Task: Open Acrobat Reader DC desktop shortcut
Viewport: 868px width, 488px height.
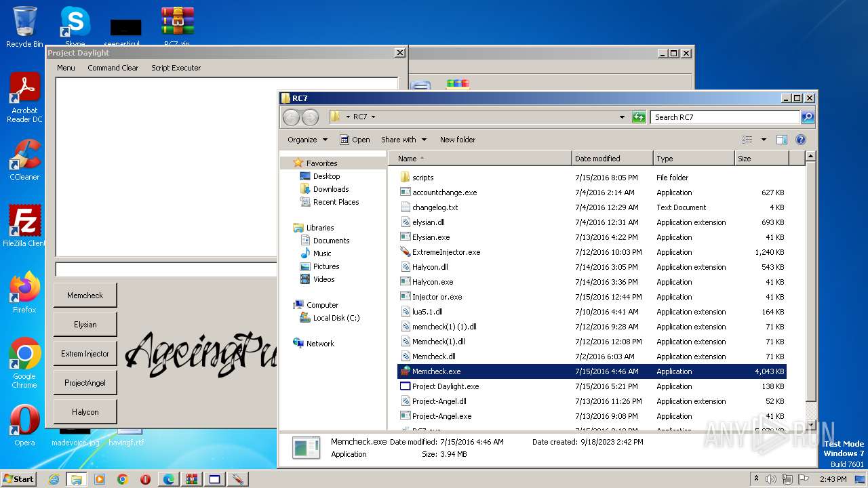Action: [24, 98]
